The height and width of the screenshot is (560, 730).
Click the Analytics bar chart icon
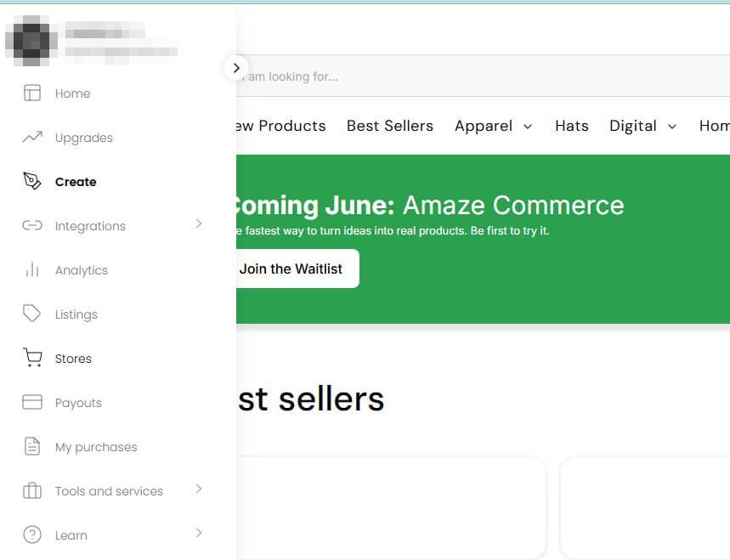[32, 269]
